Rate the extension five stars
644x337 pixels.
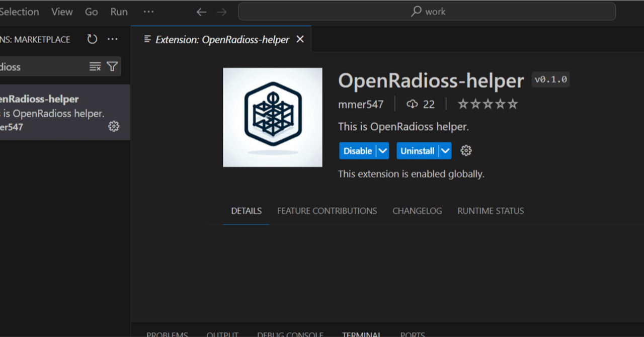pyautogui.click(x=513, y=104)
